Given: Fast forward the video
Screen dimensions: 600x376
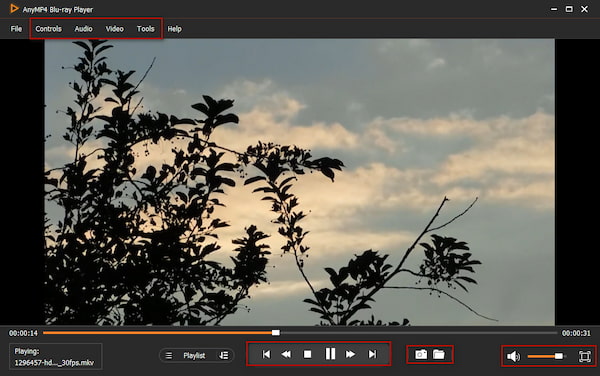Looking at the screenshot, I should point(350,354).
